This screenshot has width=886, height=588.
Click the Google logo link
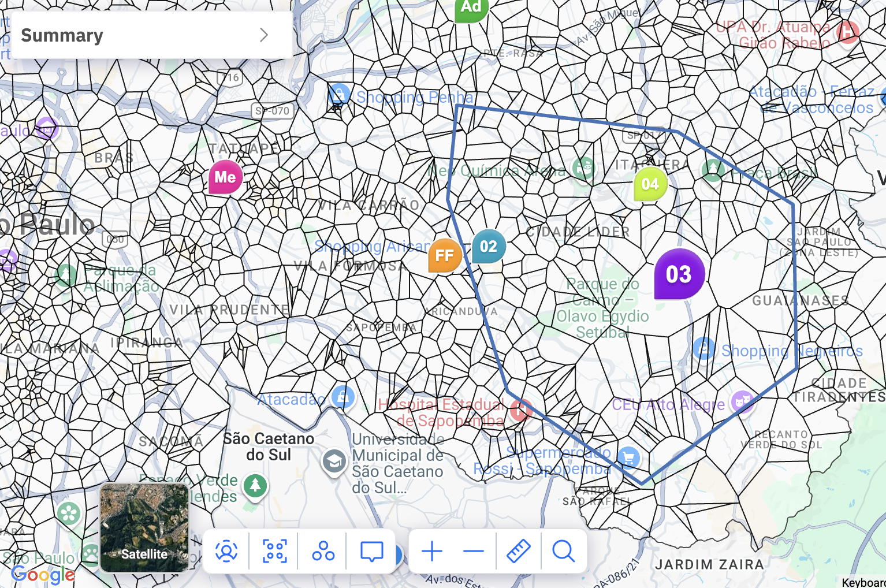(x=43, y=574)
